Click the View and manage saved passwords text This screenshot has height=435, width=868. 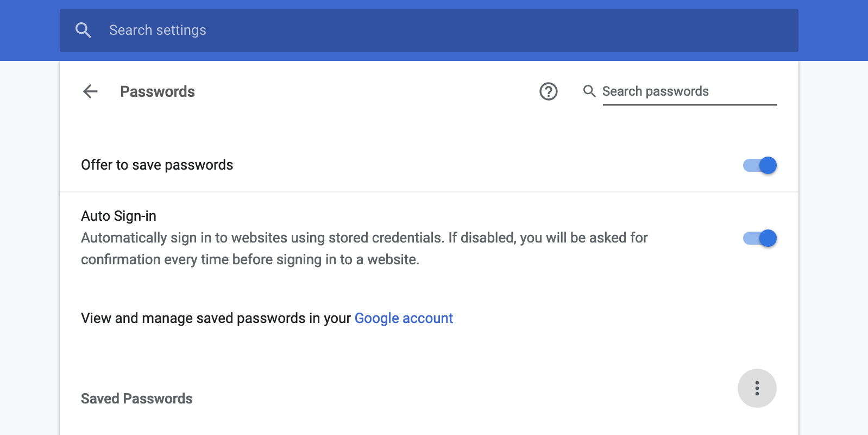click(x=216, y=318)
